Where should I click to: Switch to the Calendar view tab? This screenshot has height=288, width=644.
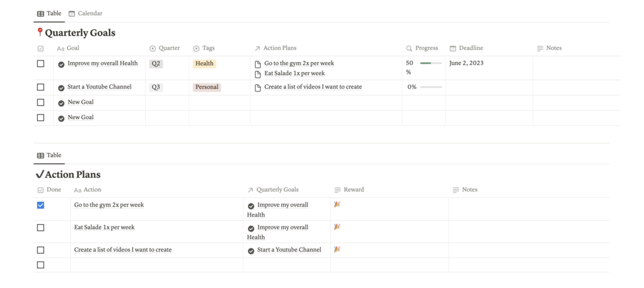[x=86, y=13]
